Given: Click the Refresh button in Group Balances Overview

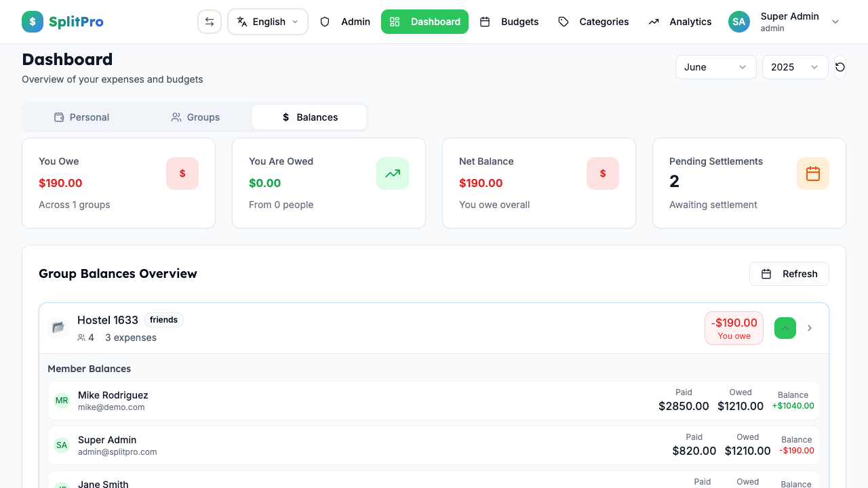Looking at the screenshot, I should [789, 273].
